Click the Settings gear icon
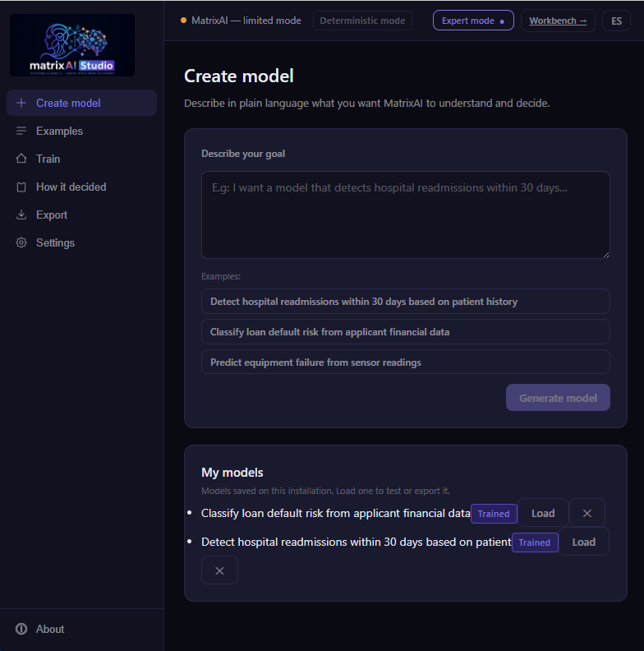Image resolution: width=644 pixels, height=651 pixels. [x=21, y=242]
